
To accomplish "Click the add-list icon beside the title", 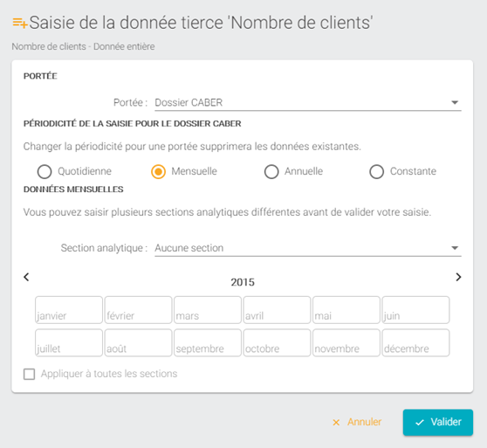I will (x=20, y=23).
